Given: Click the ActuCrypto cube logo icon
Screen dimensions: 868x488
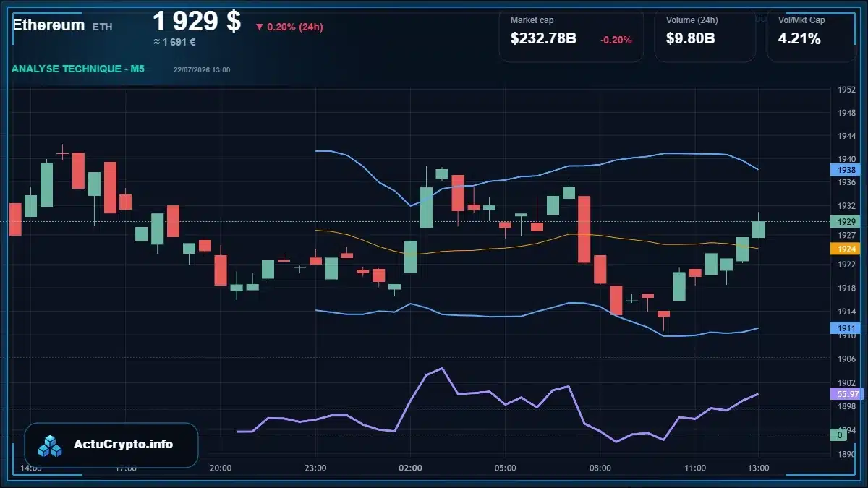Looking at the screenshot, I should click(50, 445).
